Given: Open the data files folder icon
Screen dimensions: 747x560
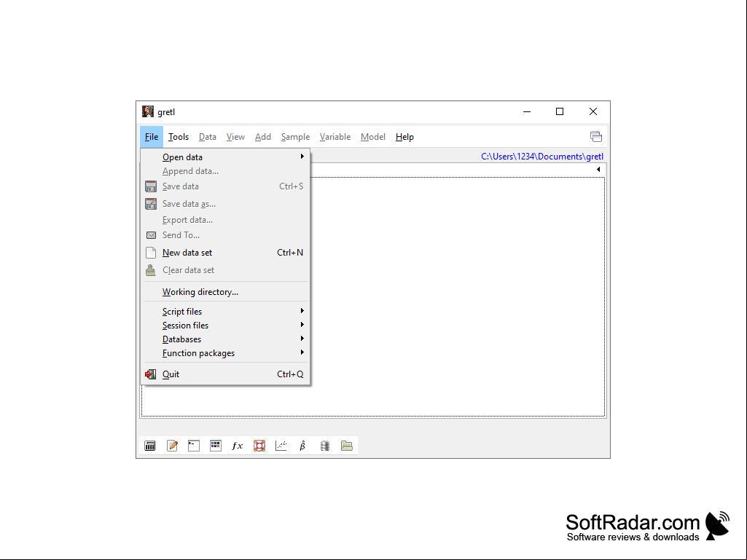Looking at the screenshot, I should pyautogui.click(x=347, y=446).
